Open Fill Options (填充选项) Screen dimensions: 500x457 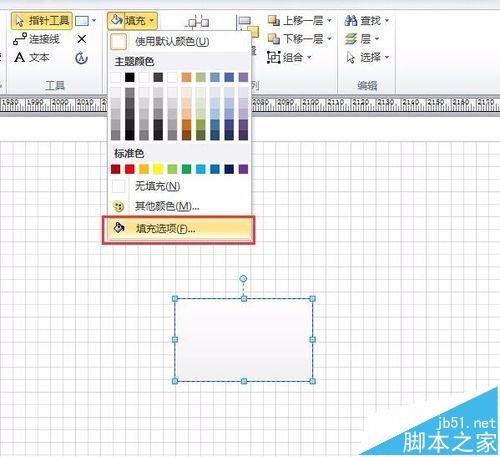178,229
